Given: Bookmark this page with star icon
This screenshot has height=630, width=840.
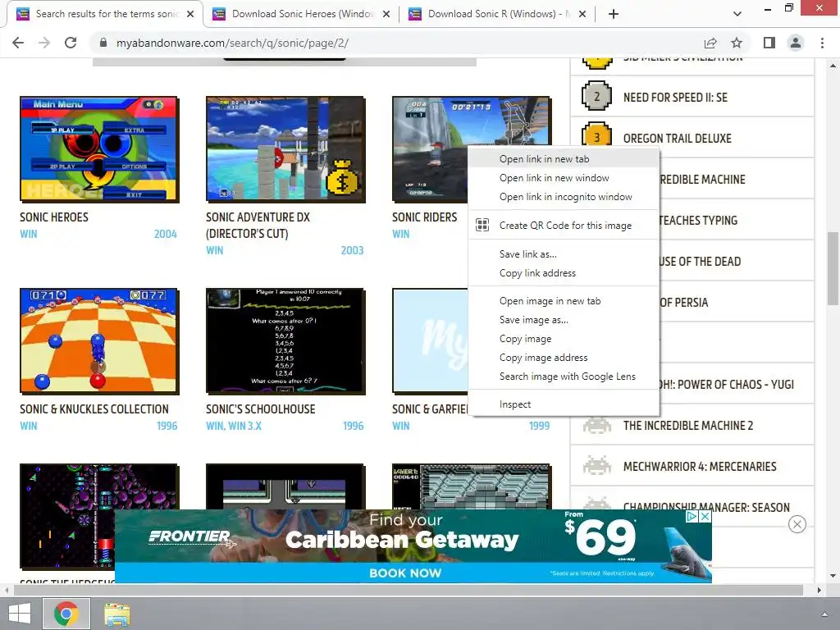Looking at the screenshot, I should [737, 43].
